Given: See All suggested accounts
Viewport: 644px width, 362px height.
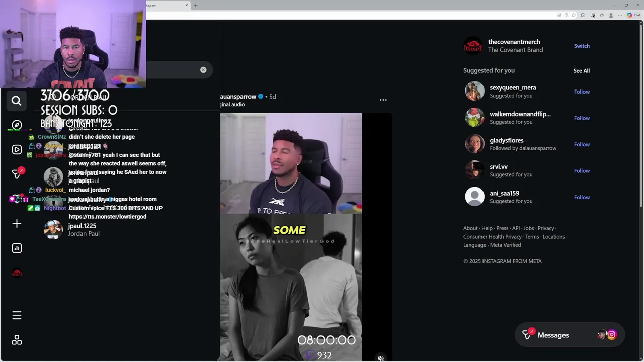Looking at the screenshot, I should [x=581, y=71].
